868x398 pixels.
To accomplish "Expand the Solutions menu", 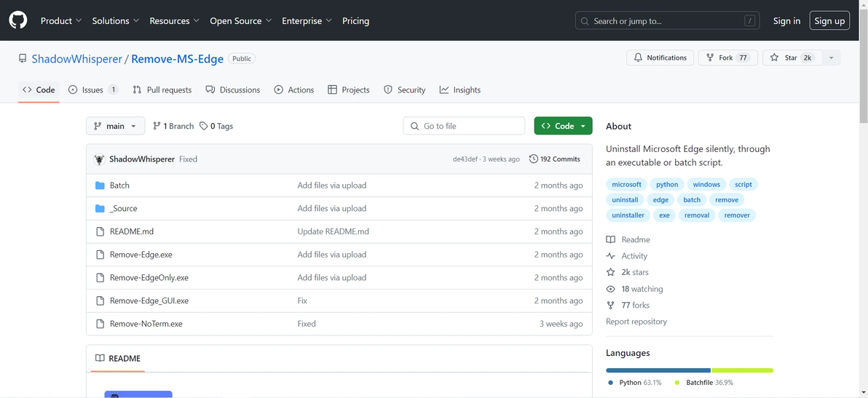I will click(x=115, y=21).
